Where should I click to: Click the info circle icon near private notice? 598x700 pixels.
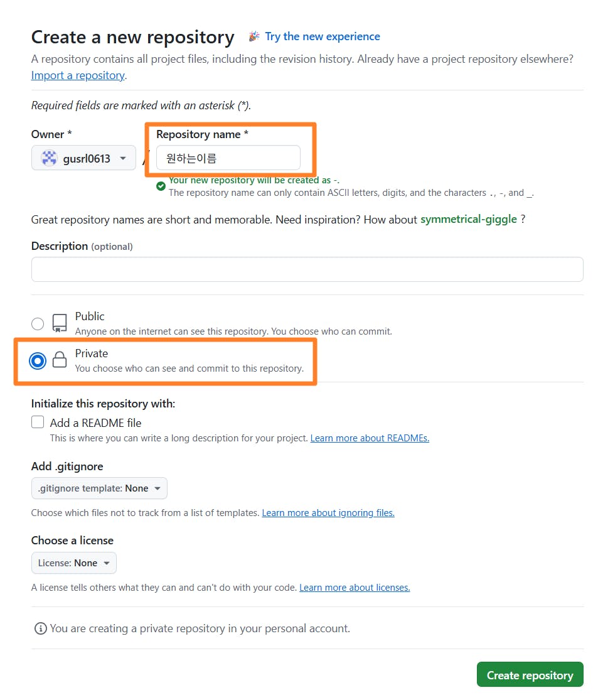pyautogui.click(x=41, y=628)
